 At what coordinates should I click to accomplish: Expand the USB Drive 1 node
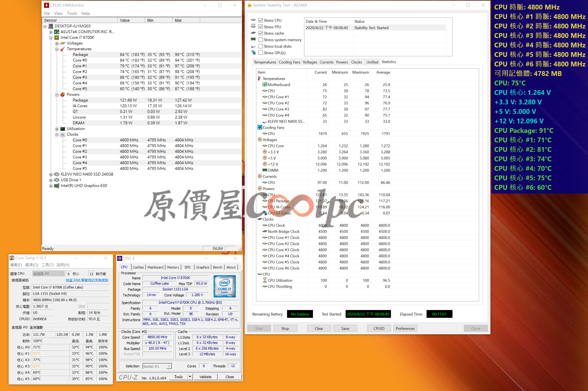51,180
